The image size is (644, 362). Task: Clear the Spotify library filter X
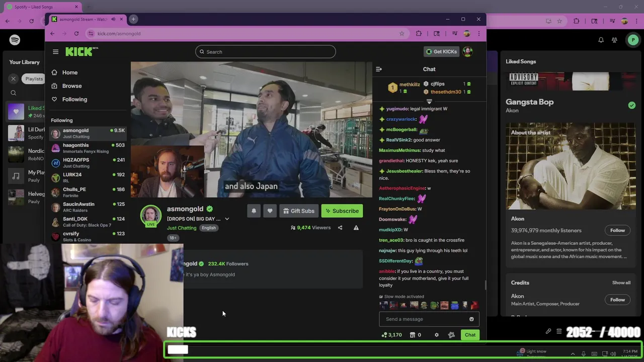point(14,79)
